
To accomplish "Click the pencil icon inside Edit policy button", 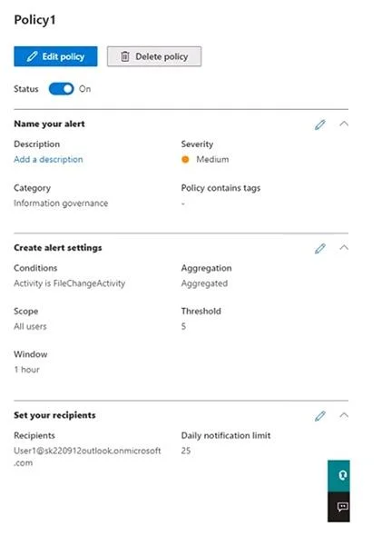I will [32, 56].
